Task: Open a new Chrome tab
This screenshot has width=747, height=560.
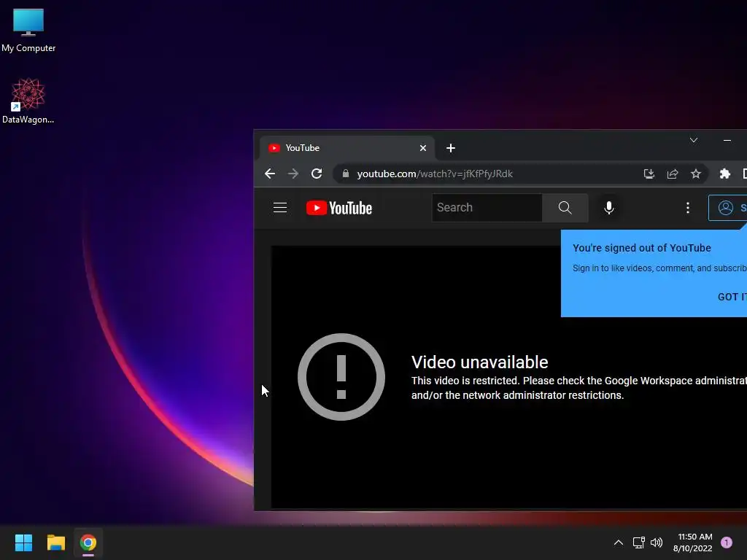Action: click(x=451, y=148)
